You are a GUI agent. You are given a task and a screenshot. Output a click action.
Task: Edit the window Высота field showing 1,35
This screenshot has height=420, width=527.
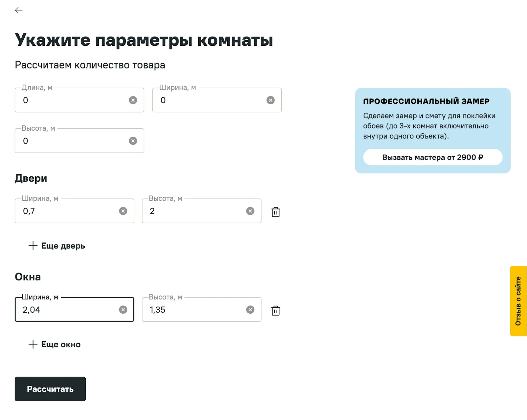pos(194,309)
